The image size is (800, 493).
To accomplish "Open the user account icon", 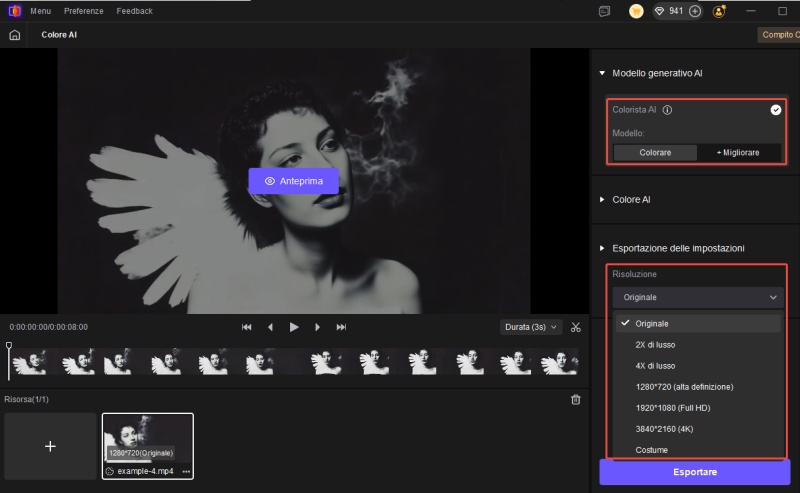I will pyautogui.click(x=719, y=11).
